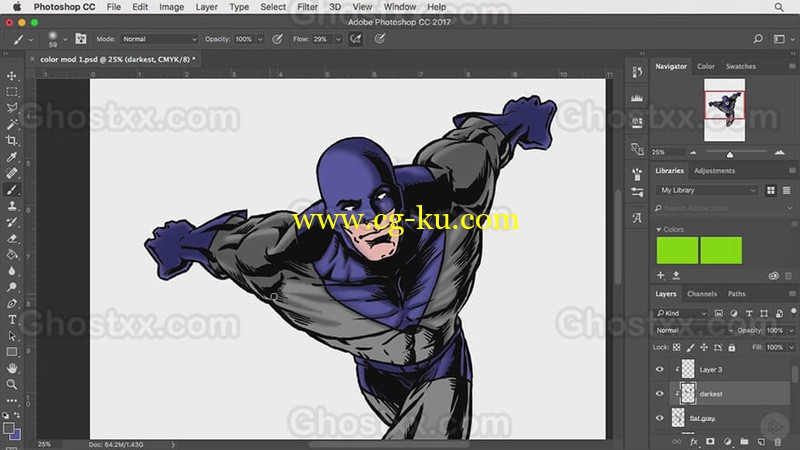Select the Path Selection tool
Image resolution: width=800 pixels, height=450 pixels.
12,336
